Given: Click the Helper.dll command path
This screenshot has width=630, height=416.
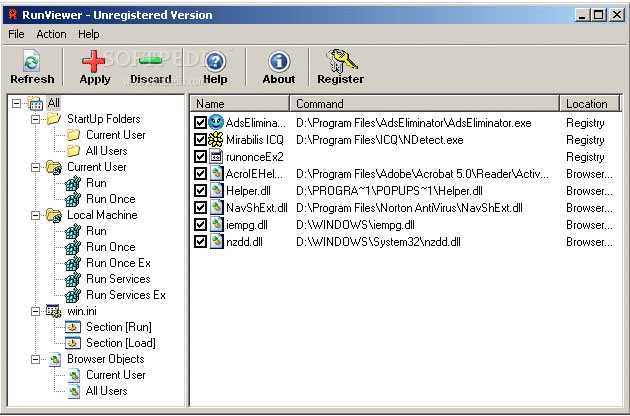Looking at the screenshot, I should tap(389, 191).
